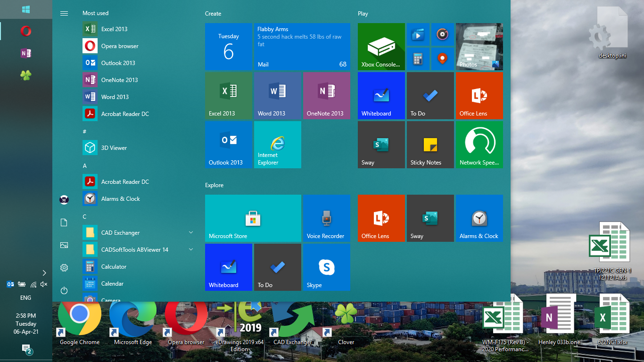Viewport: 644px width, 362px height.
Task: Click the C letter header in the app list
Action: [84, 216]
